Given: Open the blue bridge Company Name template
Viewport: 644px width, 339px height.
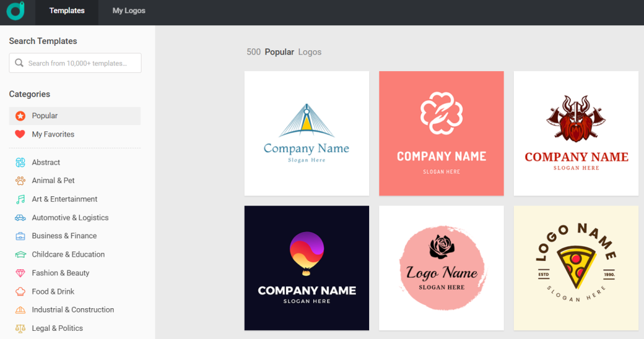Looking at the screenshot, I should click(x=307, y=133).
